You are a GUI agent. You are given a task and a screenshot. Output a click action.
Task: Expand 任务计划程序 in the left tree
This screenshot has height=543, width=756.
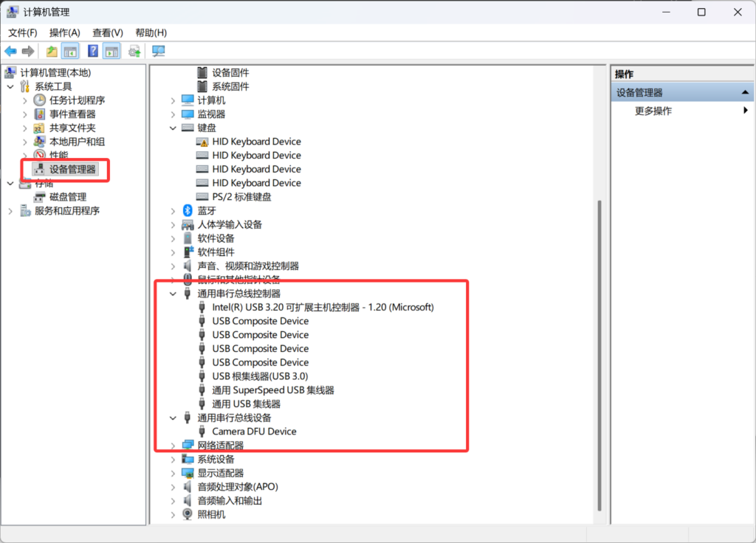[24, 100]
